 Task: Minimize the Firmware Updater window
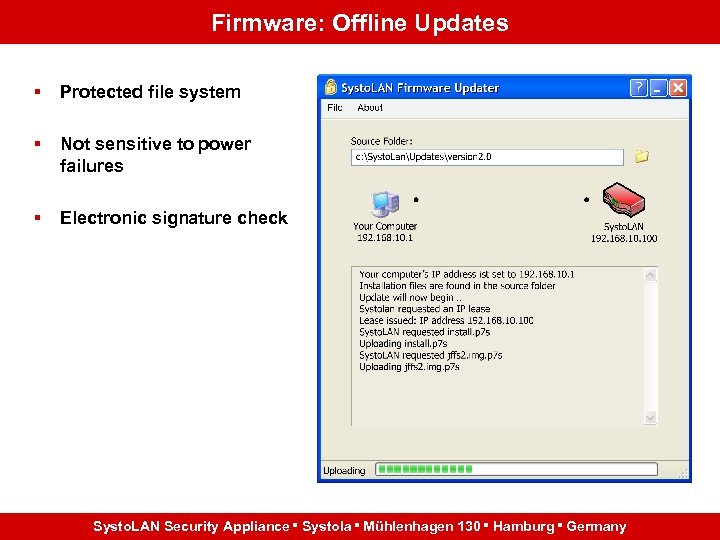[658, 87]
